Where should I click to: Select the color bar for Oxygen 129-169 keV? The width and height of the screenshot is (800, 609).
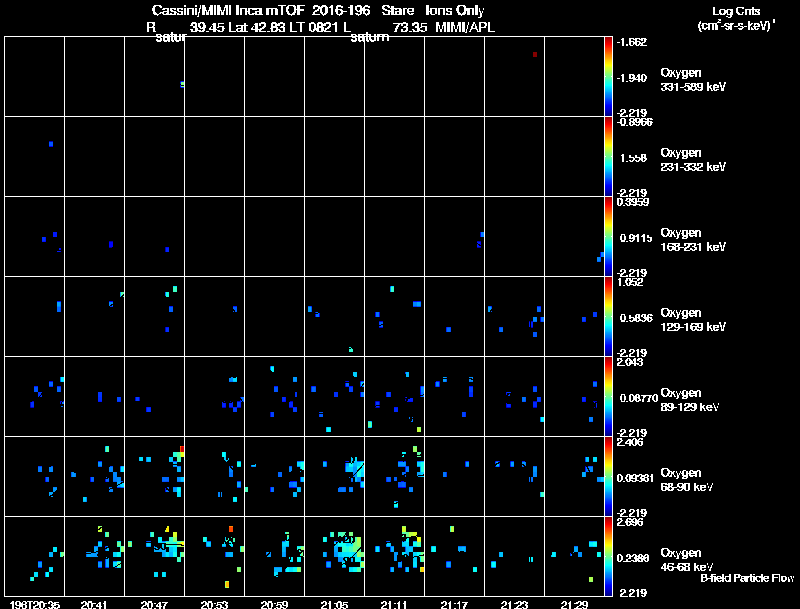click(608, 316)
